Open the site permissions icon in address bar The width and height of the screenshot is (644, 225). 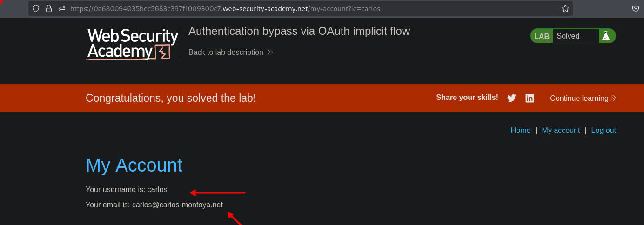click(62, 8)
